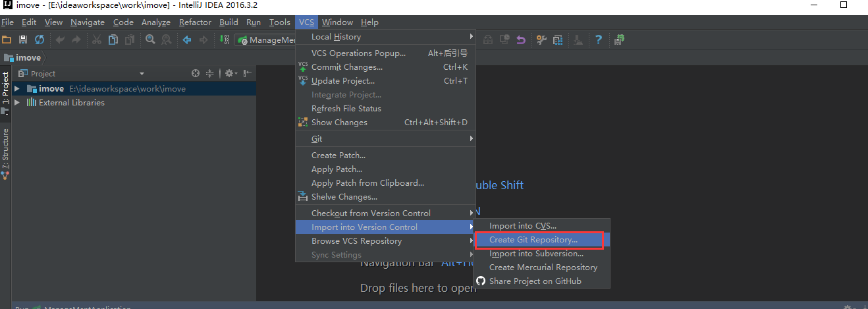The width and height of the screenshot is (868, 309).
Task: Click the blue Back navigation arrow
Action: pos(187,40)
